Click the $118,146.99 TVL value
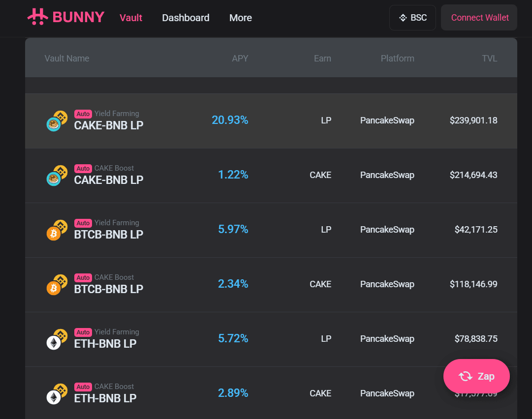The image size is (532, 419). (473, 284)
